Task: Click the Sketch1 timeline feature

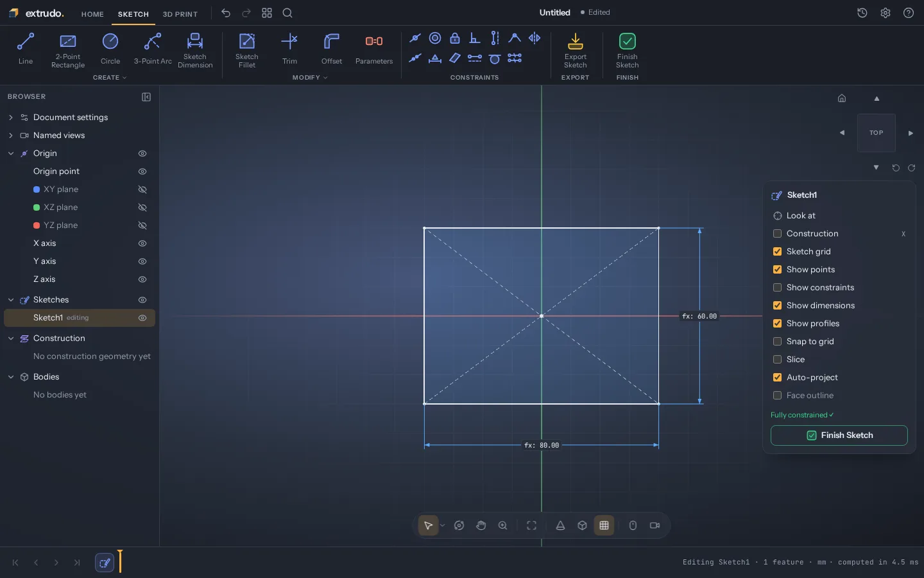Action: tap(105, 563)
